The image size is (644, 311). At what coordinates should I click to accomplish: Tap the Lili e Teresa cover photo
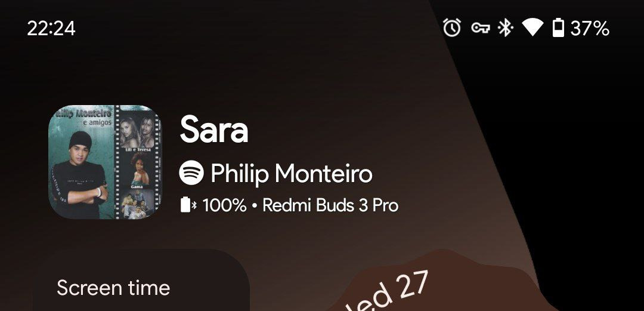click(137, 132)
